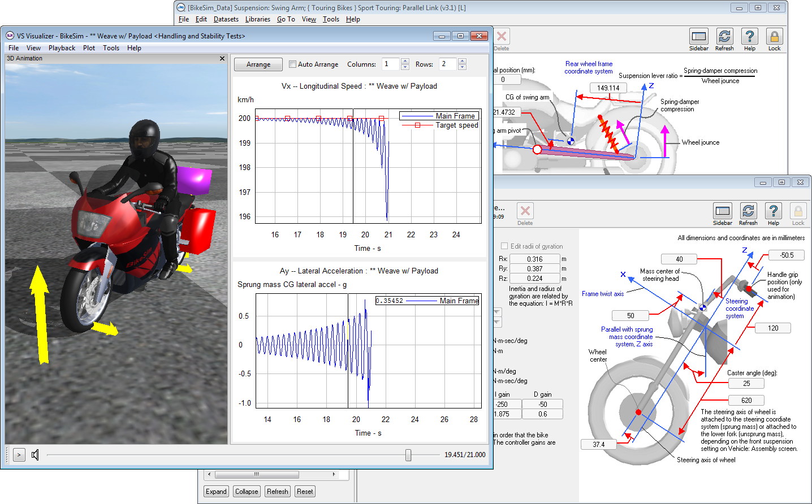Click the Collapse button at bottom
812x504 pixels.
[x=247, y=492]
